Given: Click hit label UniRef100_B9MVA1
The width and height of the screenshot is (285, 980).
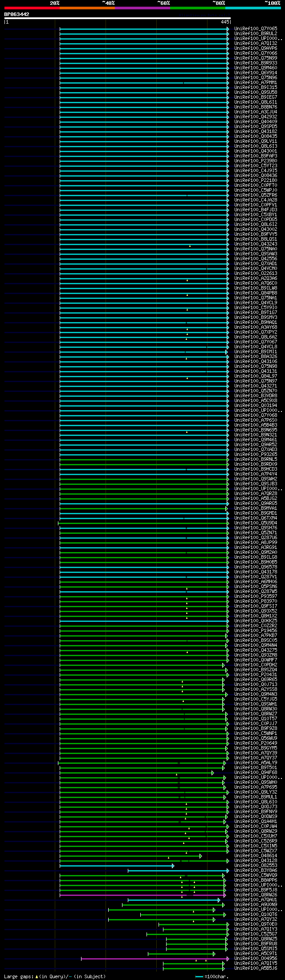Looking at the screenshot, I should point(256,508).
